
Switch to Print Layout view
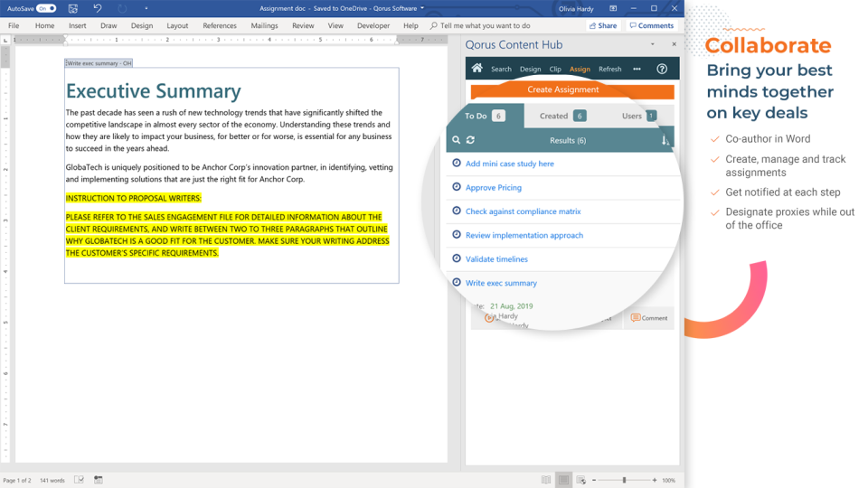[563, 480]
